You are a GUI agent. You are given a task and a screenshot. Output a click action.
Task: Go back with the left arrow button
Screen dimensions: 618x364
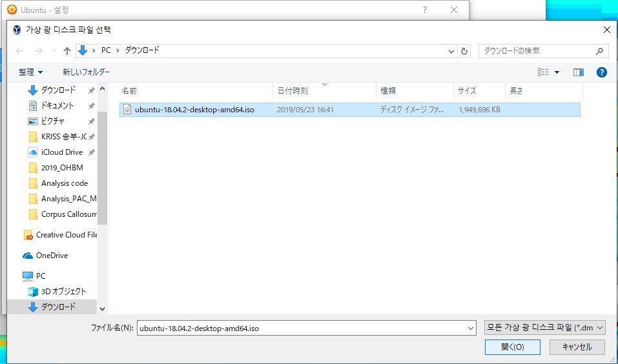point(19,51)
